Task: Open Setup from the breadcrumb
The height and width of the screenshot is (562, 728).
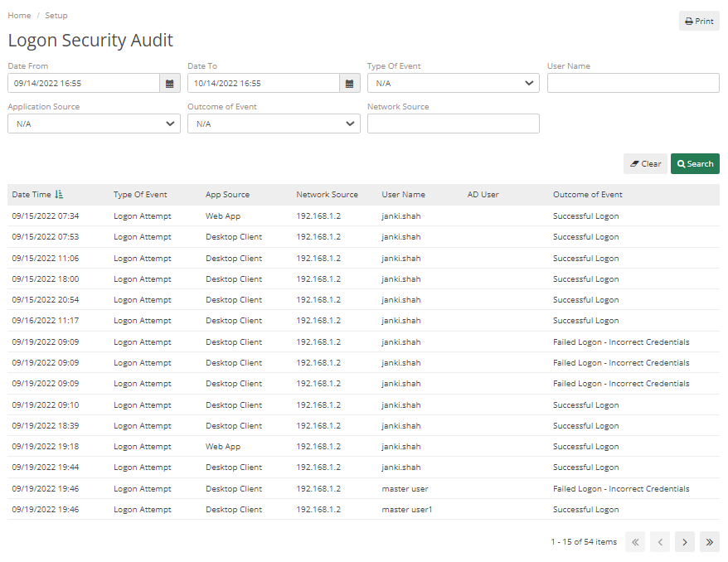Action: coord(56,15)
